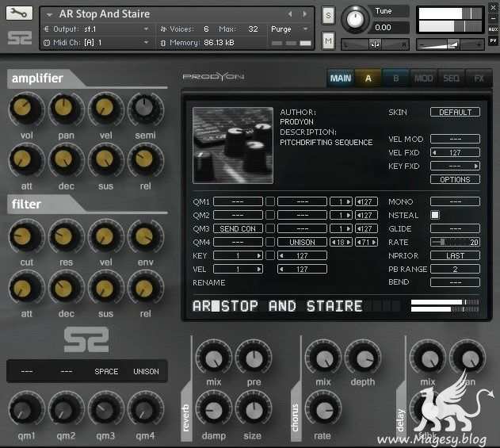Click the qm1 knob
The width and height of the screenshot is (500, 448).
(x=26, y=409)
